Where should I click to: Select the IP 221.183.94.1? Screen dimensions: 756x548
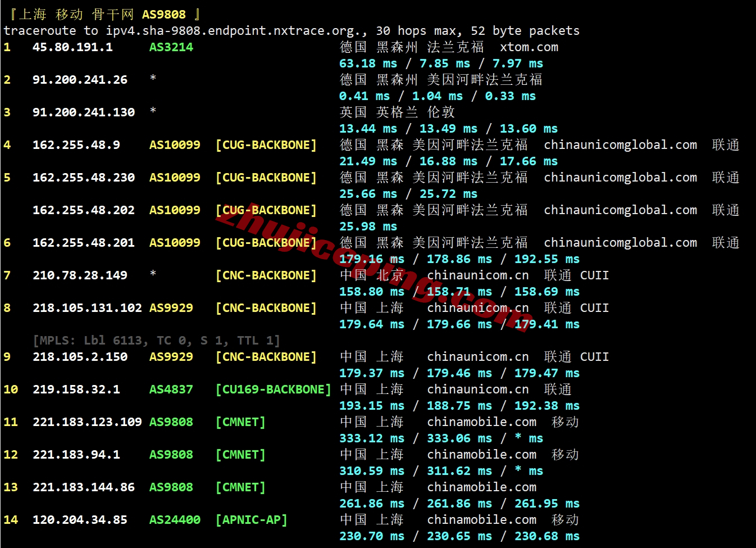76,455
